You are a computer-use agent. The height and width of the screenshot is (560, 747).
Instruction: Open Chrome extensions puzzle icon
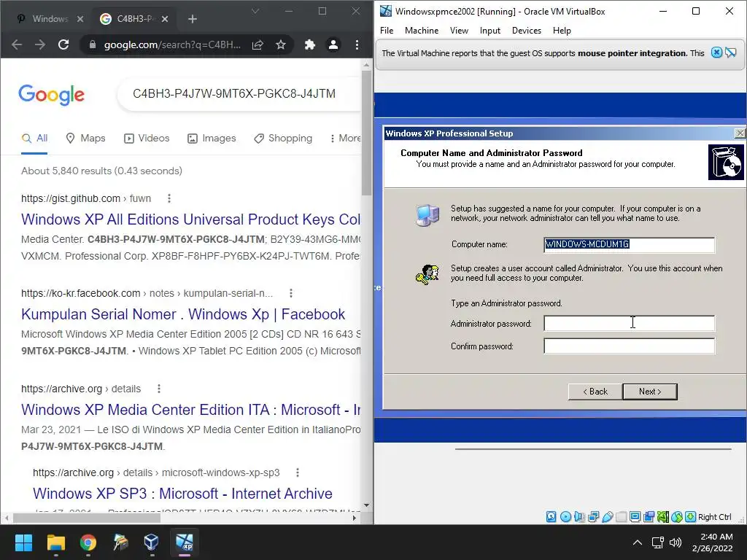point(310,44)
